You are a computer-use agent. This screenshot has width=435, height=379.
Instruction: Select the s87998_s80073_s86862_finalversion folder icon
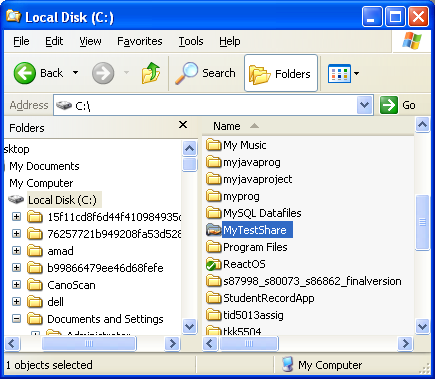click(x=214, y=281)
